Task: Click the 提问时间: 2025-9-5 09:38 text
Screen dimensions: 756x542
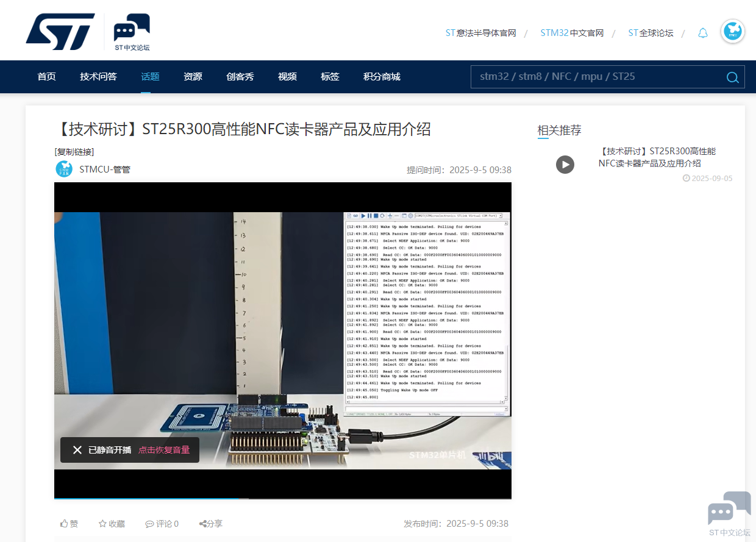Action: pos(459,170)
